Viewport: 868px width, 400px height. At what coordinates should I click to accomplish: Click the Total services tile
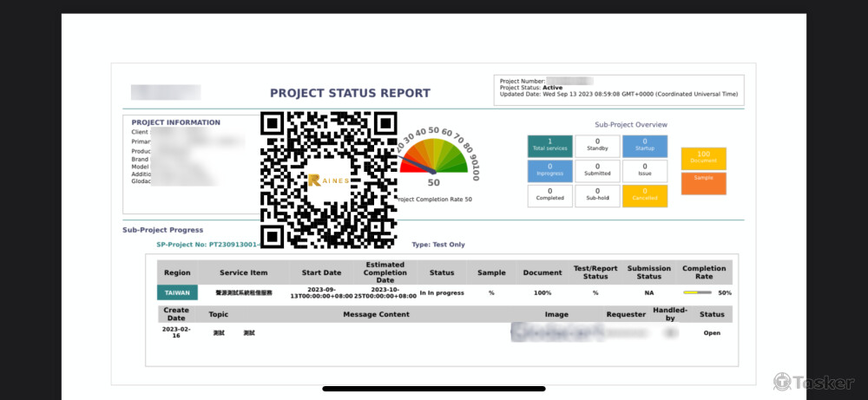[549, 146]
